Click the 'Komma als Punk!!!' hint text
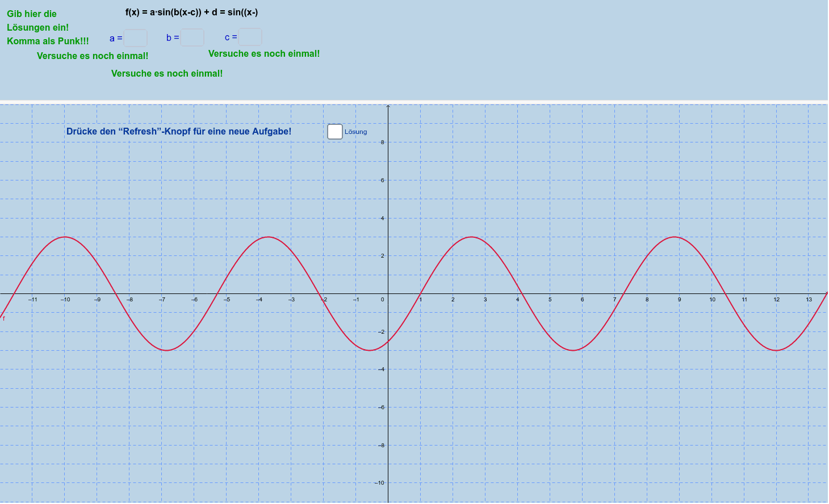This screenshot has height=504, width=829. coord(48,41)
